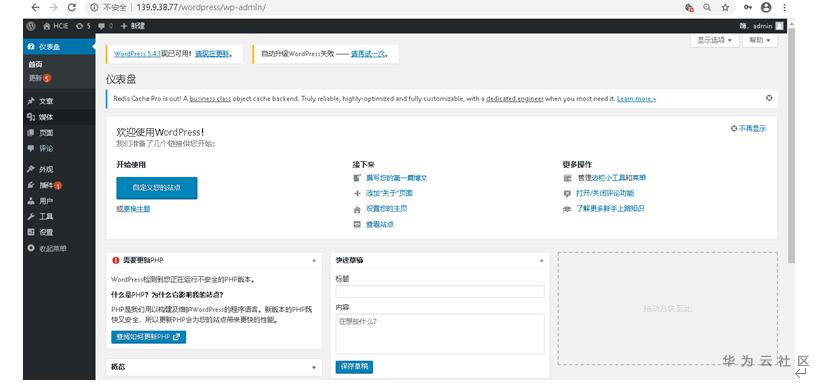
Task: Open 首页 submenu item in sidebar
Action: [36, 64]
